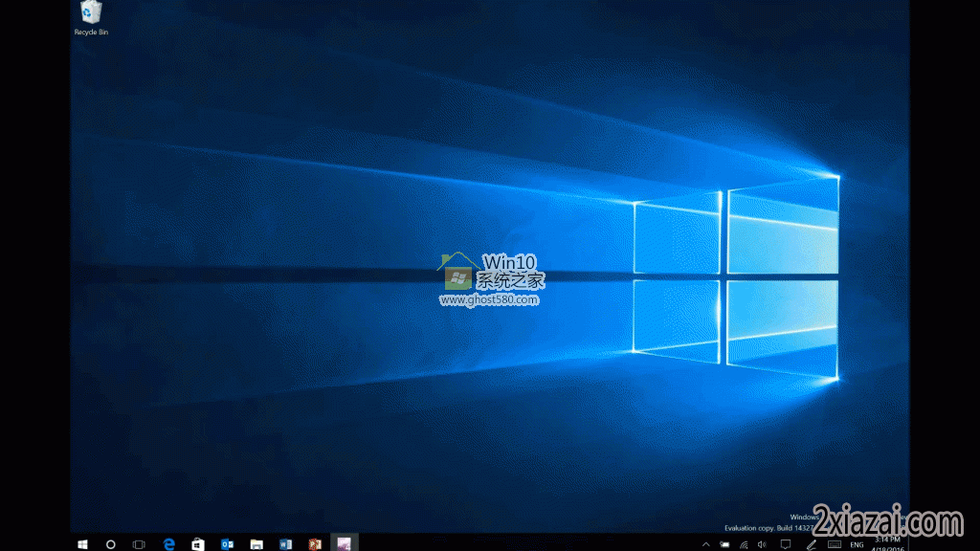Launch Microsoft Edge from the taskbar
This screenshot has width=980, height=551.
point(168,544)
